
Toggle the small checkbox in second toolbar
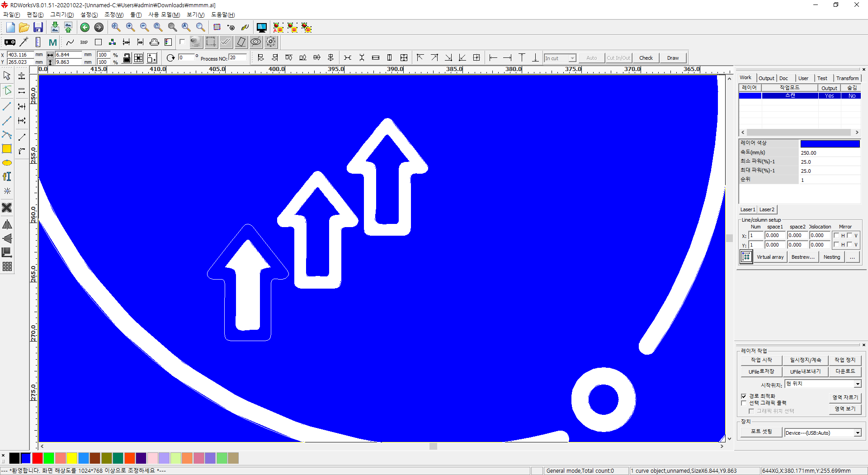coord(182,42)
